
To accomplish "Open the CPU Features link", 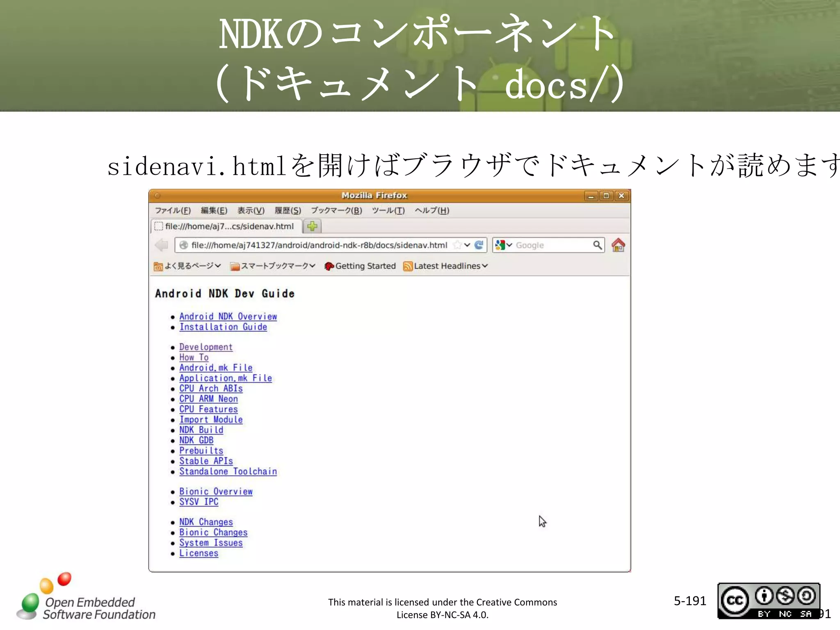I will point(208,409).
